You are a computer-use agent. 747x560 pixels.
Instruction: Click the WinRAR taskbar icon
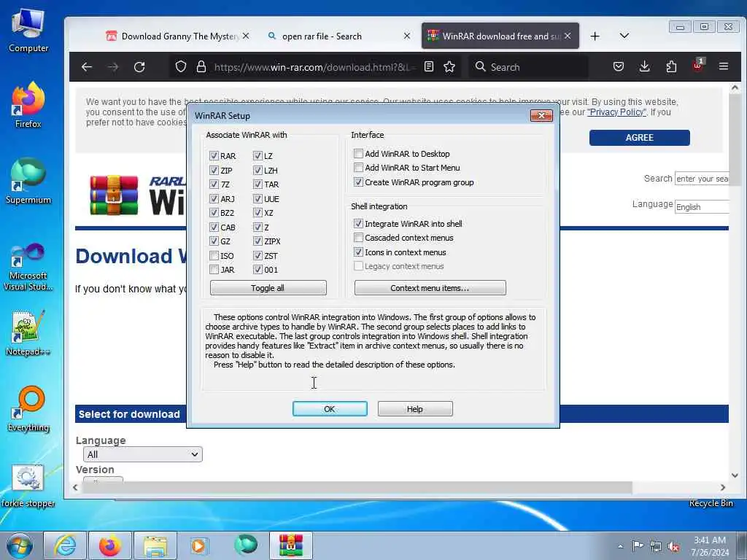291,545
